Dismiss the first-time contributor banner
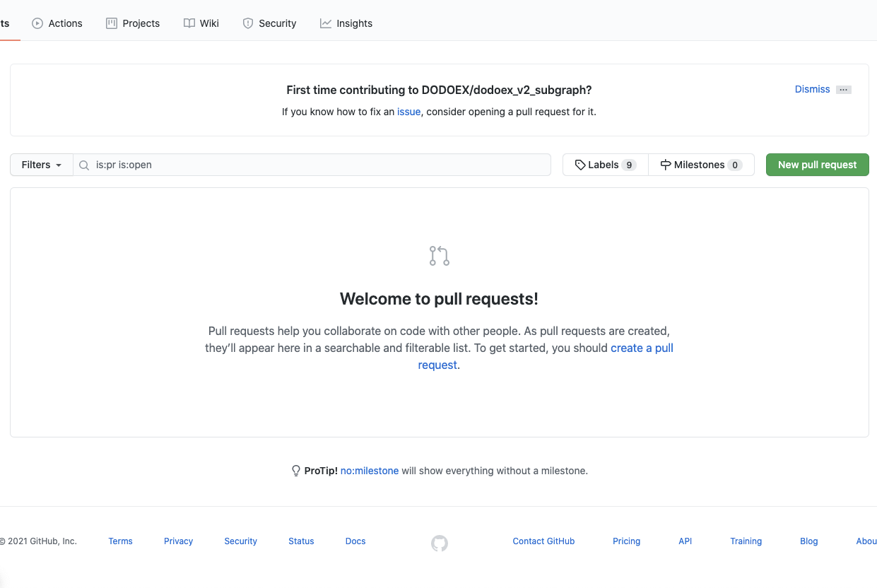 point(812,89)
